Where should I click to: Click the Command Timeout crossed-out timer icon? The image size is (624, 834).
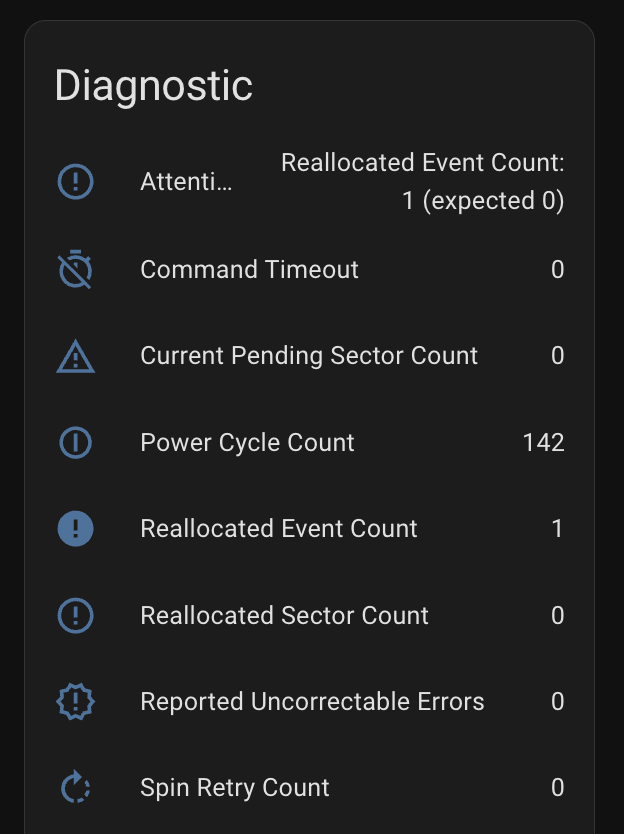(76, 269)
